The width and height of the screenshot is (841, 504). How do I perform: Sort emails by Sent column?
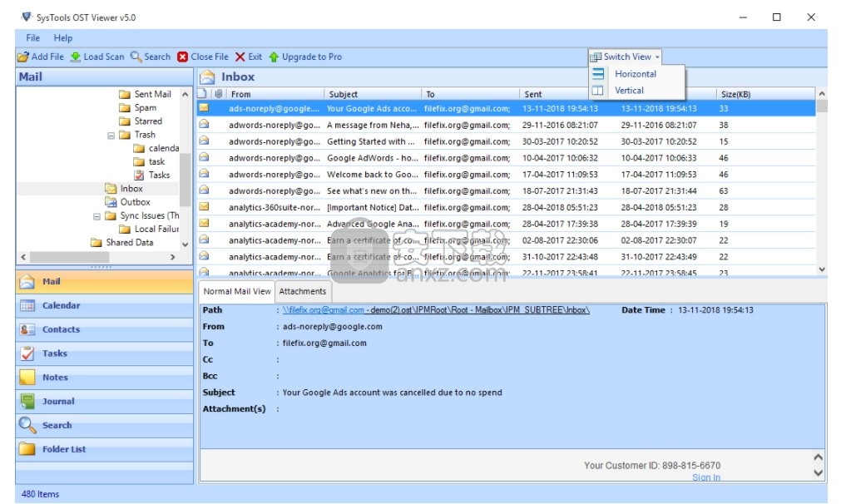(x=553, y=94)
